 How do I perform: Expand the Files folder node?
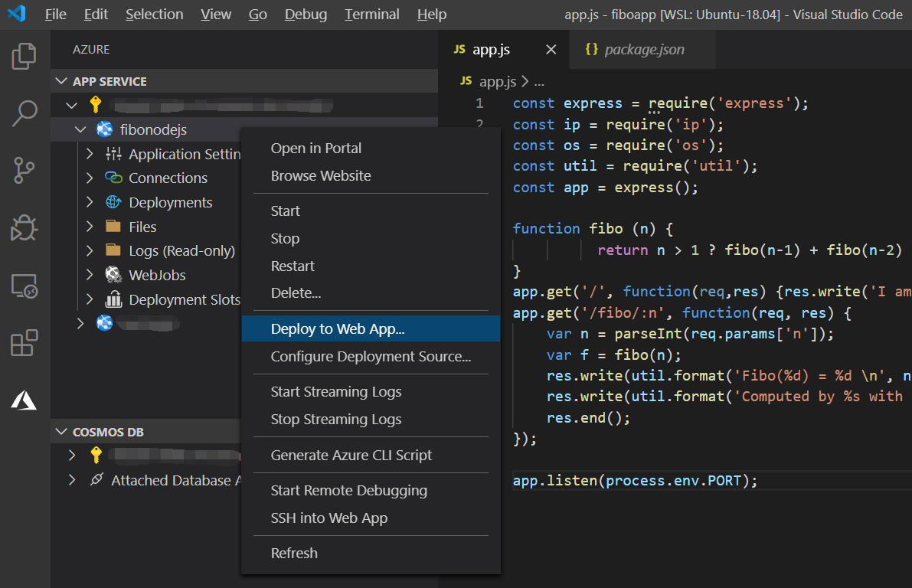90,227
